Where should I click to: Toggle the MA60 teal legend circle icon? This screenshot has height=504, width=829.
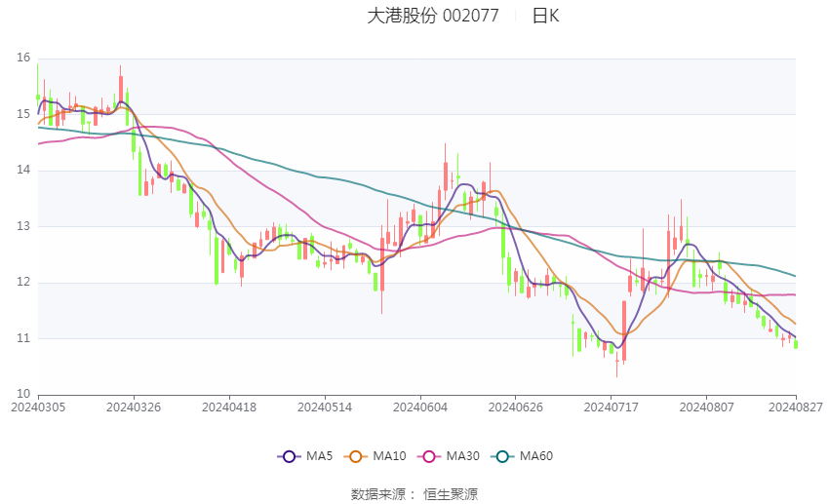pos(502,456)
